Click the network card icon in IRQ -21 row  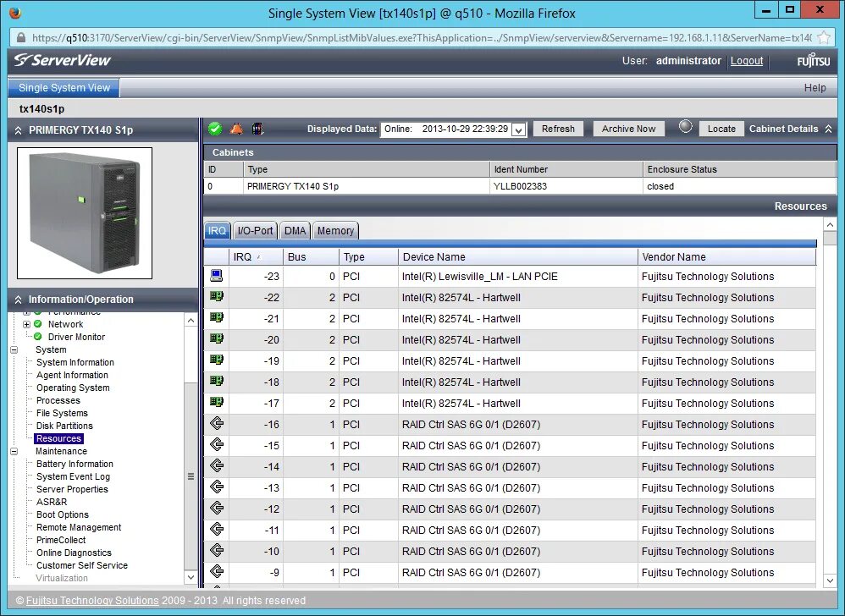(x=217, y=317)
